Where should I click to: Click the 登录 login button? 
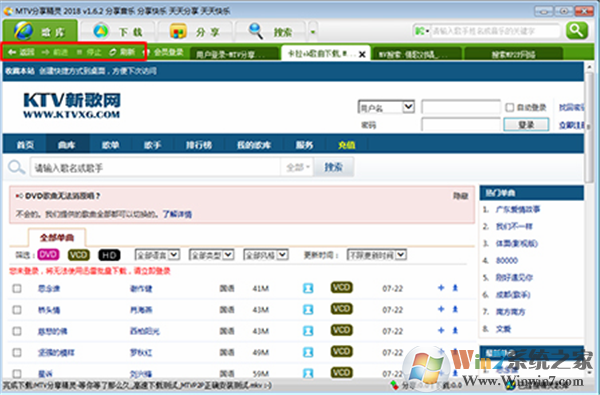[526, 124]
